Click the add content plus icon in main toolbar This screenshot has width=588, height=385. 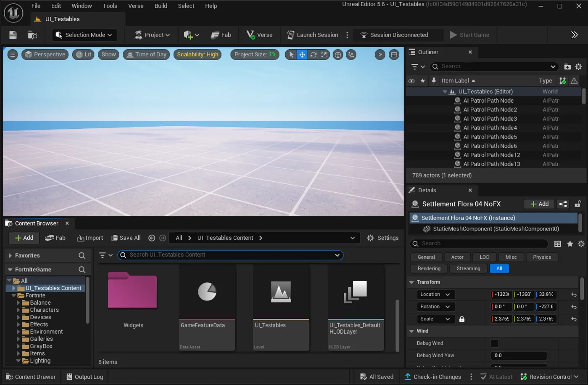(191, 35)
